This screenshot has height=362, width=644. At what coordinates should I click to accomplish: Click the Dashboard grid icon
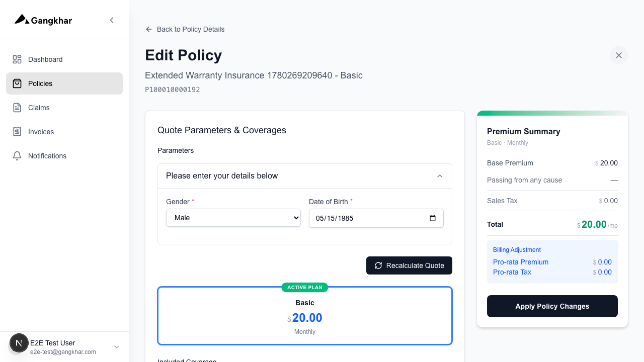(17, 59)
